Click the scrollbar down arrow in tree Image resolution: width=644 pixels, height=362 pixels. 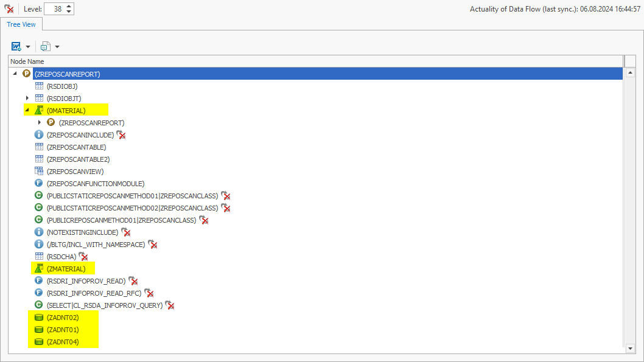click(630, 348)
